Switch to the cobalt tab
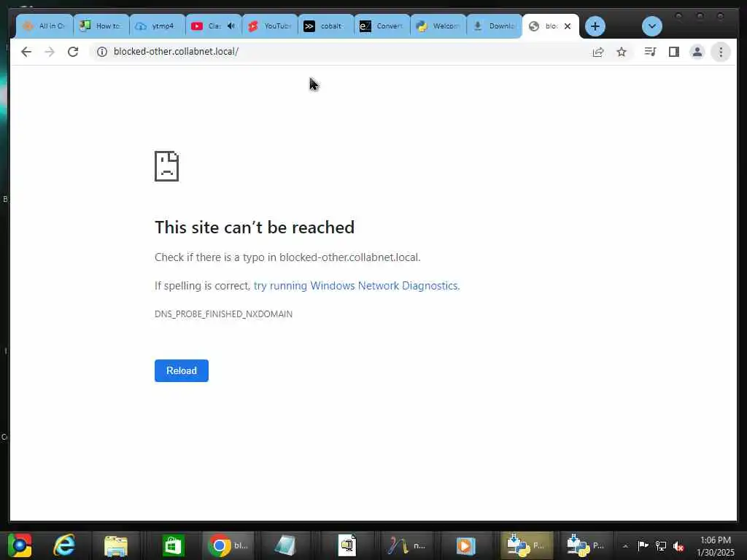 coord(326,26)
